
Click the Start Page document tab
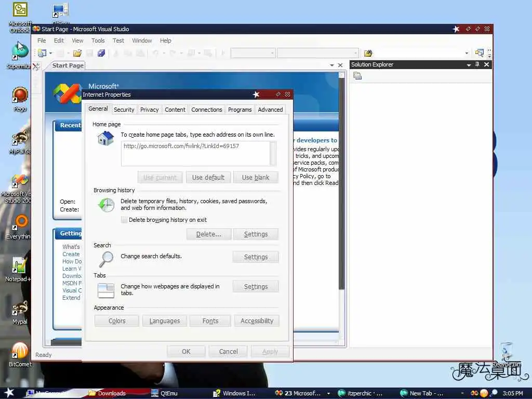(x=68, y=65)
